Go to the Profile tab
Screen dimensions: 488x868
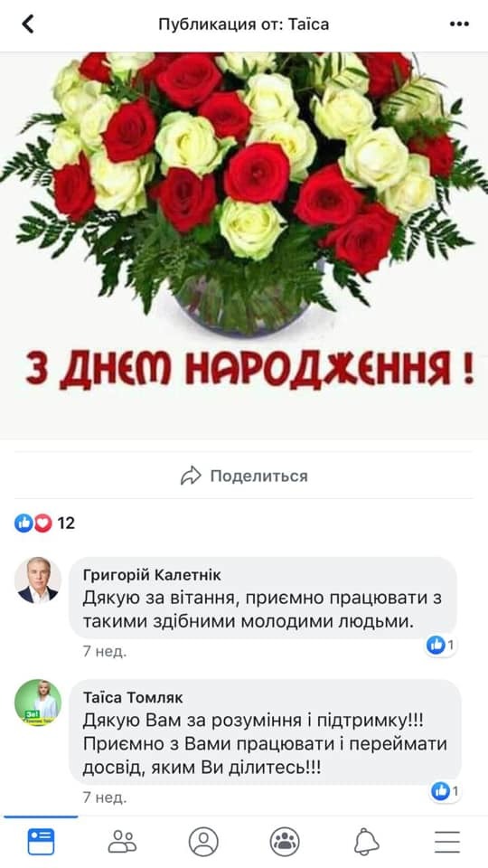(x=203, y=842)
